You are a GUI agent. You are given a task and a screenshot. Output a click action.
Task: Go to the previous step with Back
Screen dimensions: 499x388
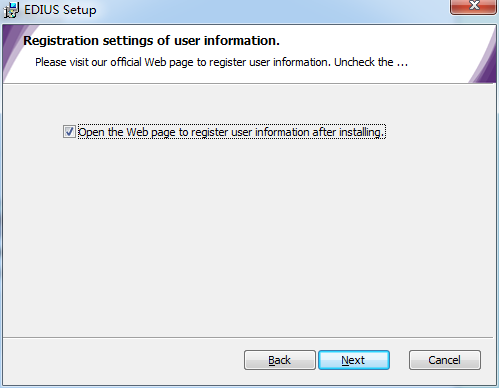tap(280, 360)
